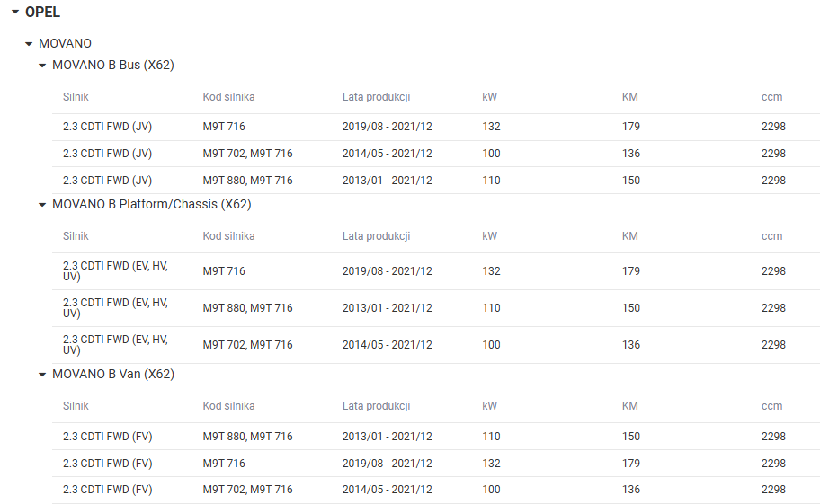820x504 pixels.
Task: Collapse MOVANO B Van (X62) arrow
Action: point(42,375)
